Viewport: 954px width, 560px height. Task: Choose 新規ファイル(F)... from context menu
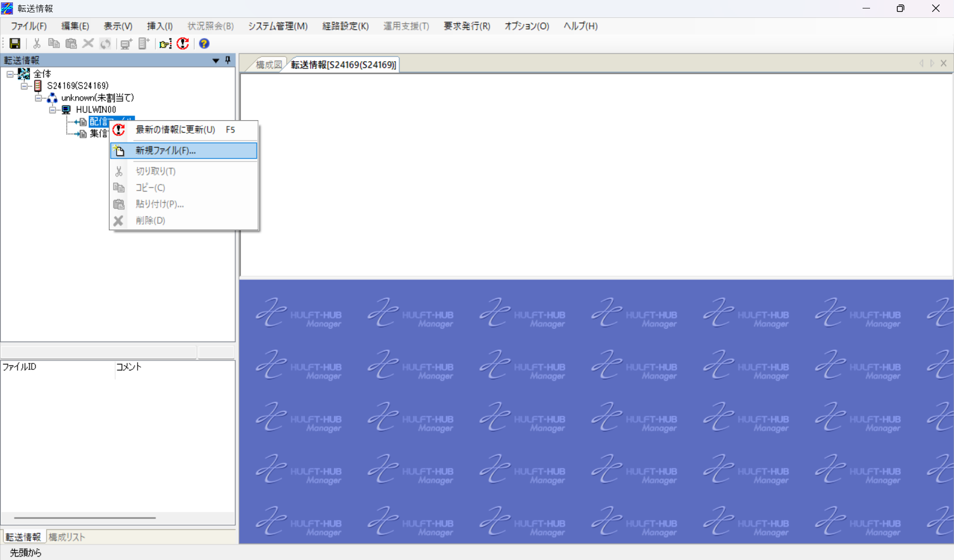point(166,150)
